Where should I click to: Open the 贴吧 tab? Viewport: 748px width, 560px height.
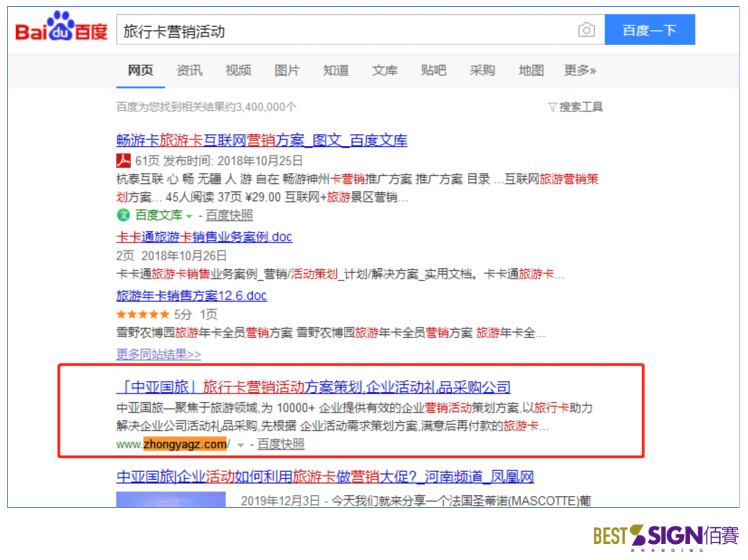[x=433, y=70]
